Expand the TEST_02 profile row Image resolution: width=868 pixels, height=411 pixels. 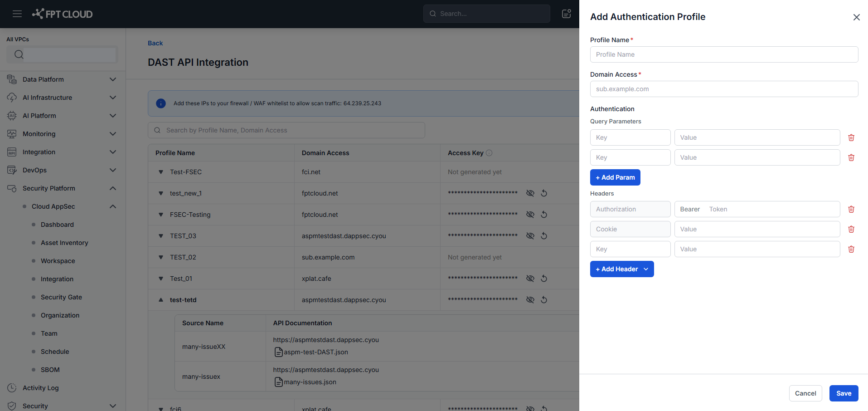pyautogui.click(x=161, y=257)
